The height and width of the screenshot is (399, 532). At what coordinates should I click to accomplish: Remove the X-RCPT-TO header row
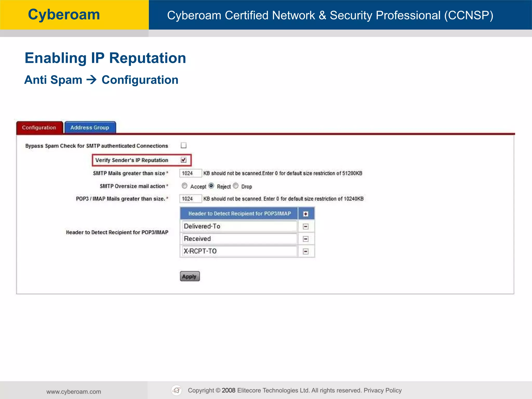306,251
